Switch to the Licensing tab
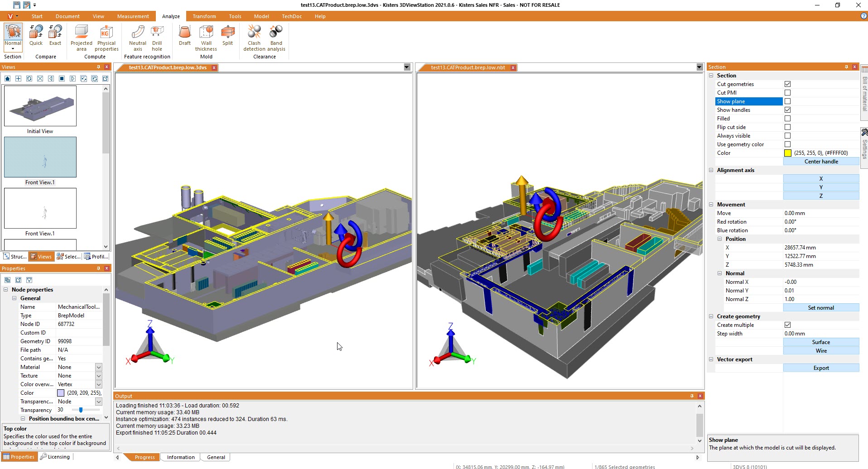Image resolution: width=868 pixels, height=469 pixels. pos(55,457)
